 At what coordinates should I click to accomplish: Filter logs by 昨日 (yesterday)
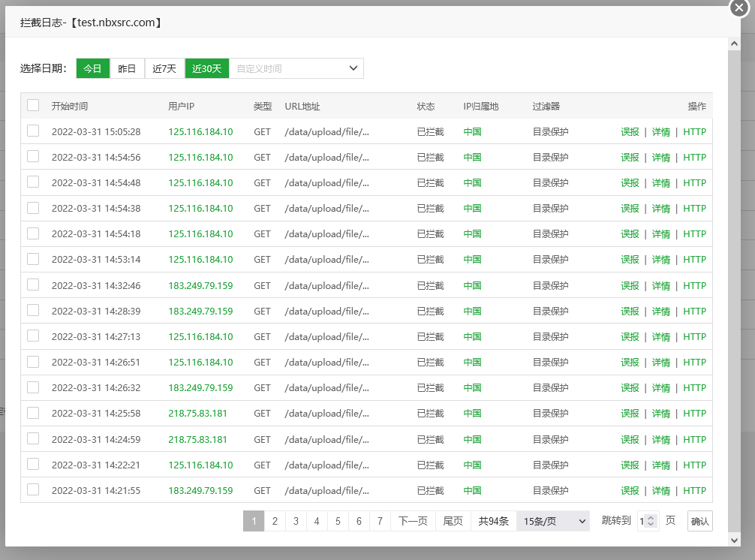(x=127, y=68)
